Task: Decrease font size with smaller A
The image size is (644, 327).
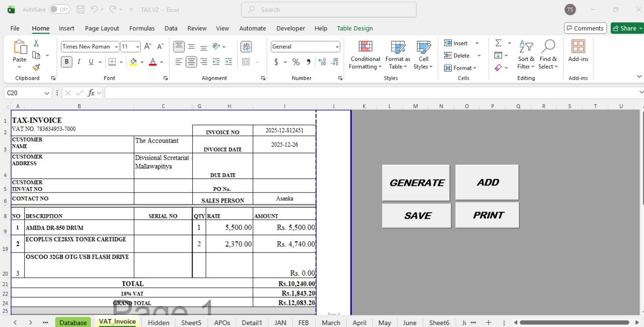Action: (x=160, y=46)
